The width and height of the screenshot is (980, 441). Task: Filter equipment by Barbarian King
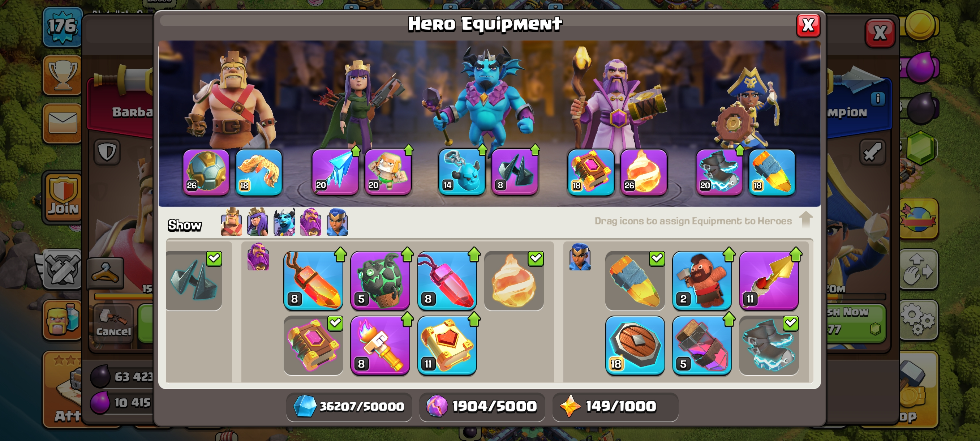pyautogui.click(x=231, y=222)
